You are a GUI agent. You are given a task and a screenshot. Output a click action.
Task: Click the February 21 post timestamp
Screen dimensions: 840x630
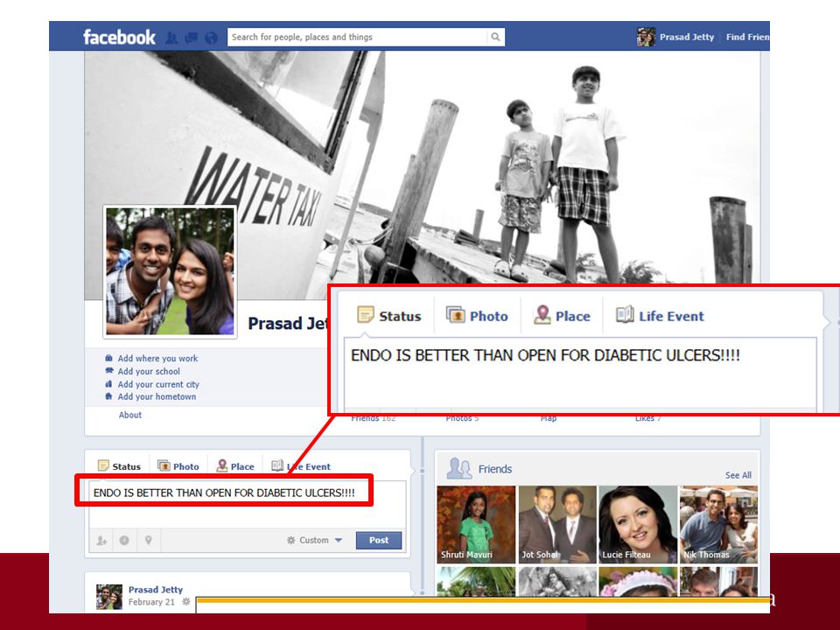point(151,602)
